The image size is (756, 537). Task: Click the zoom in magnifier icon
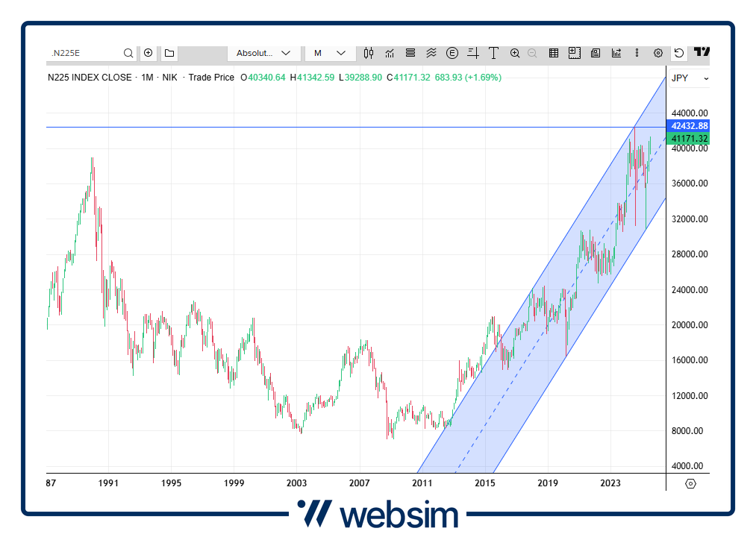click(515, 53)
